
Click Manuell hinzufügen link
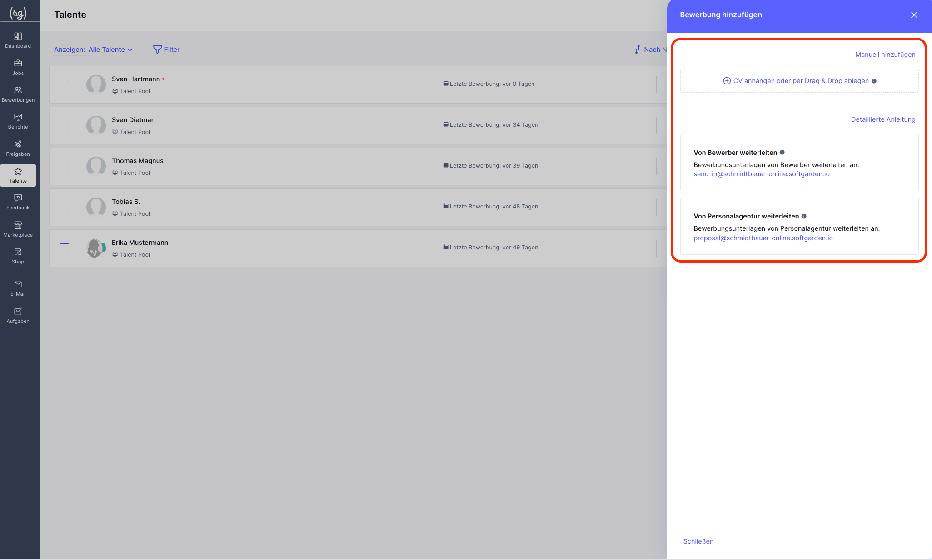(x=885, y=55)
